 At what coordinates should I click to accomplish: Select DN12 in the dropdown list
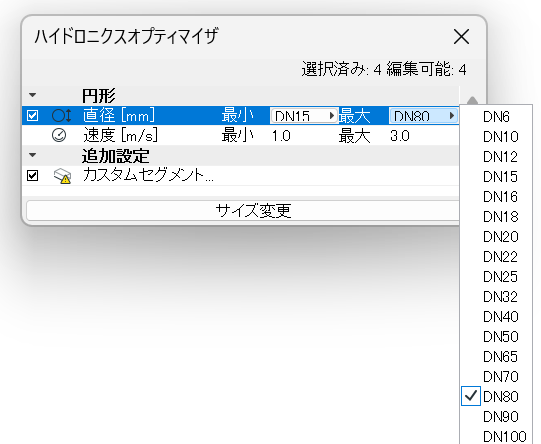point(496,157)
